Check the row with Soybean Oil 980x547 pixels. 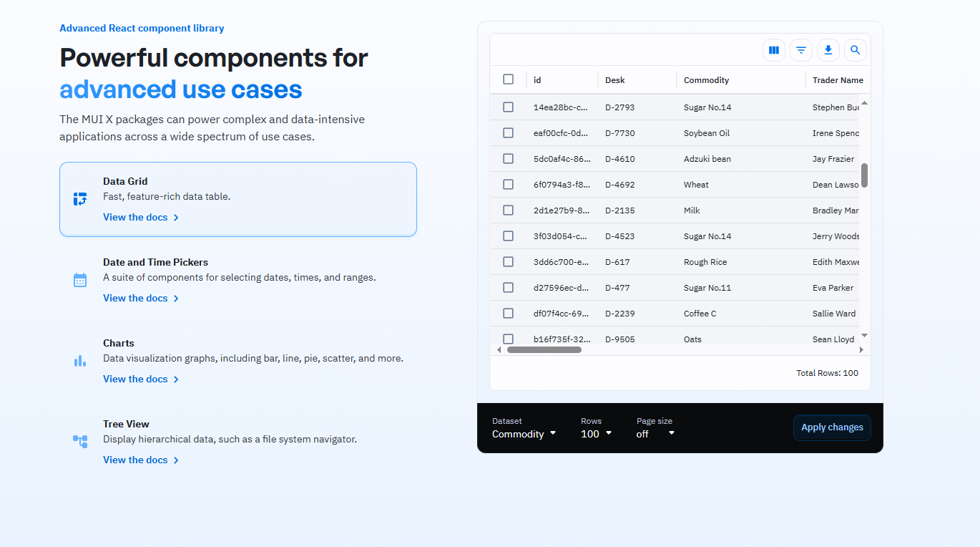(508, 133)
